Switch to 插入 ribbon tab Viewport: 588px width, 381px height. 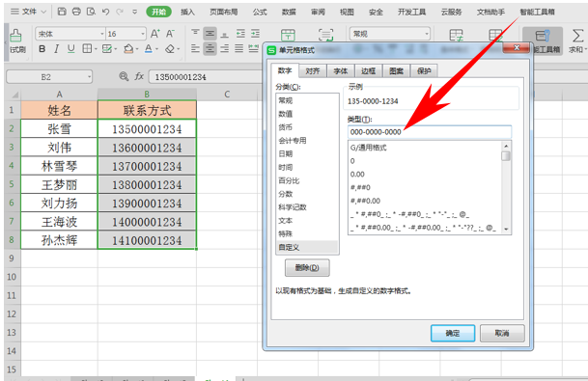click(187, 12)
